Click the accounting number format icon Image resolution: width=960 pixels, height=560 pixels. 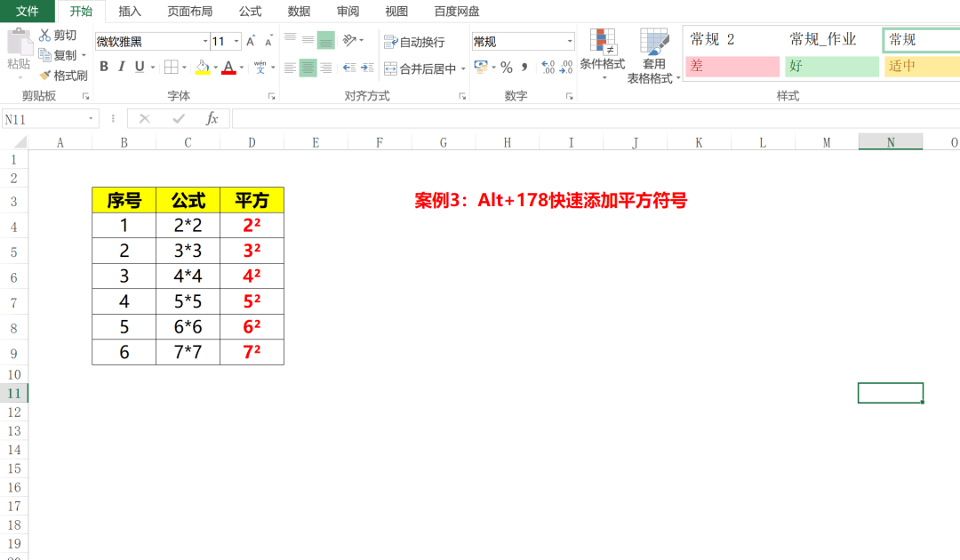[x=481, y=67]
